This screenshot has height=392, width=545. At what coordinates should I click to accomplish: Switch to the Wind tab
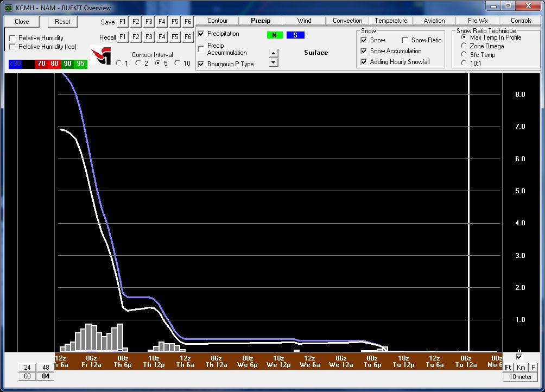click(x=304, y=21)
